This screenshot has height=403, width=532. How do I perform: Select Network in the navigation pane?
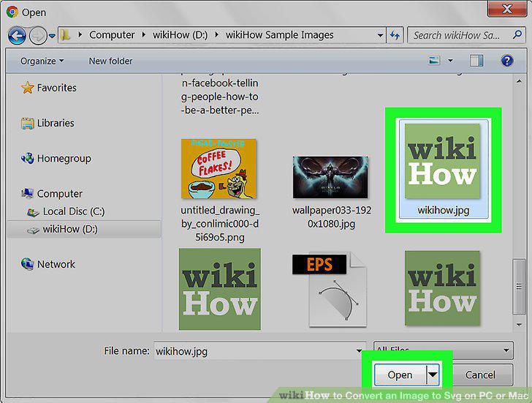pyautogui.click(x=56, y=264)
